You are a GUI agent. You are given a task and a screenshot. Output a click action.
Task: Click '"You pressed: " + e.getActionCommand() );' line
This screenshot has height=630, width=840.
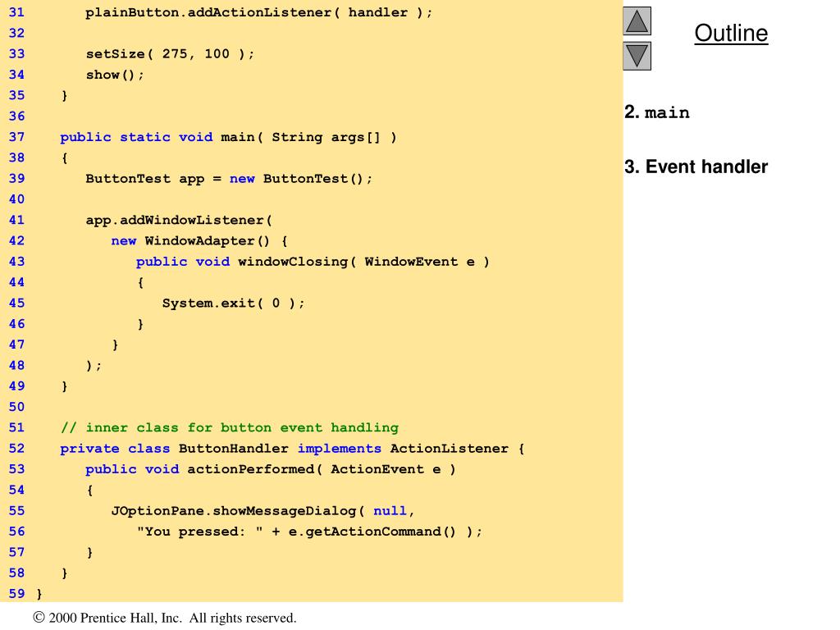(309, 532)
